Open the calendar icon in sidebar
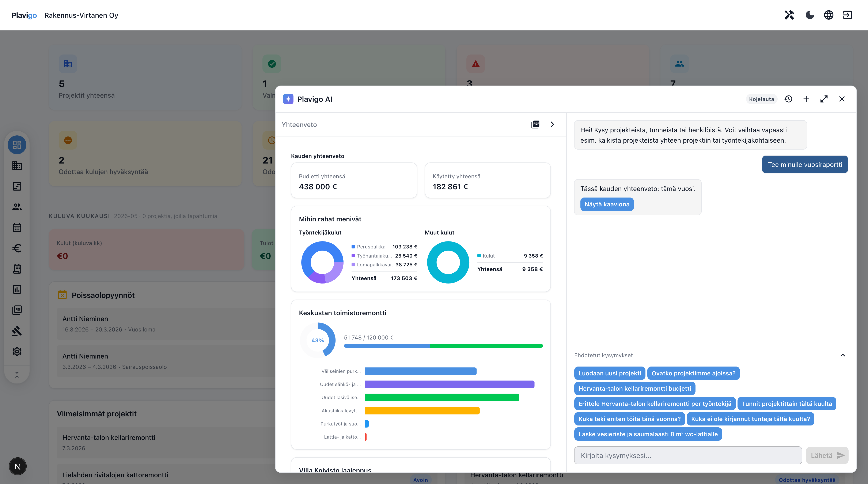The width and height of the screenshot is (868, 484). 17,228
